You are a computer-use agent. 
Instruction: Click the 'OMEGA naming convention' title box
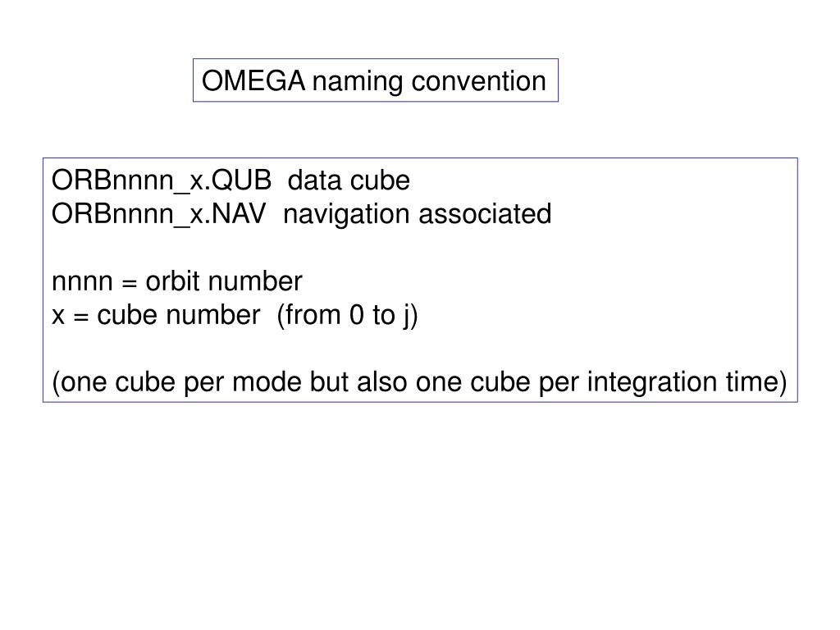click(376, 80)
